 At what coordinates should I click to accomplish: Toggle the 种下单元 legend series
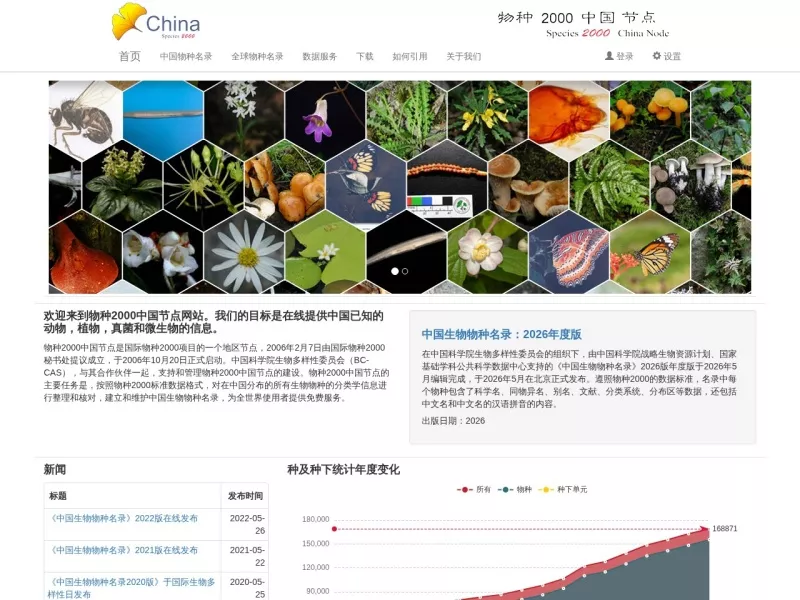(x=563, y=489)
